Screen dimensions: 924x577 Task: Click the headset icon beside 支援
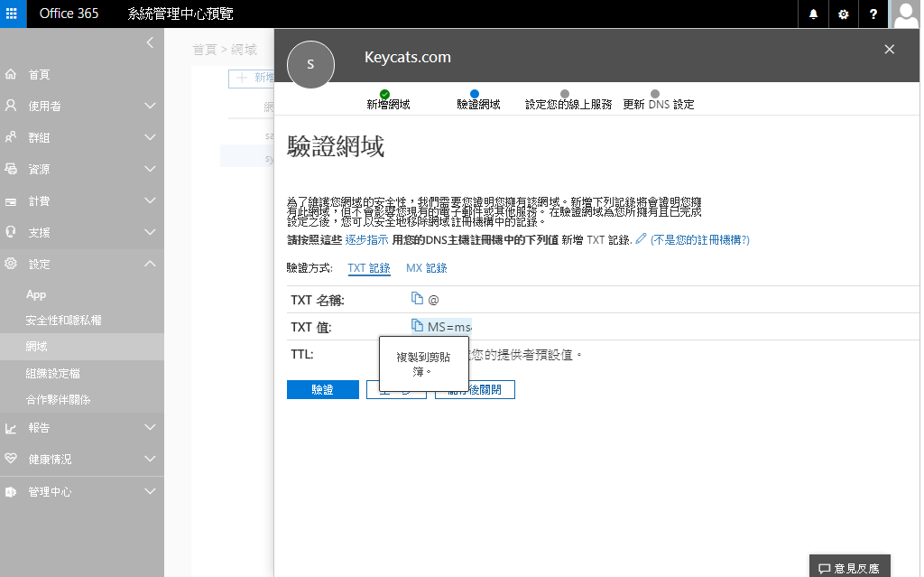coord(11,232)
